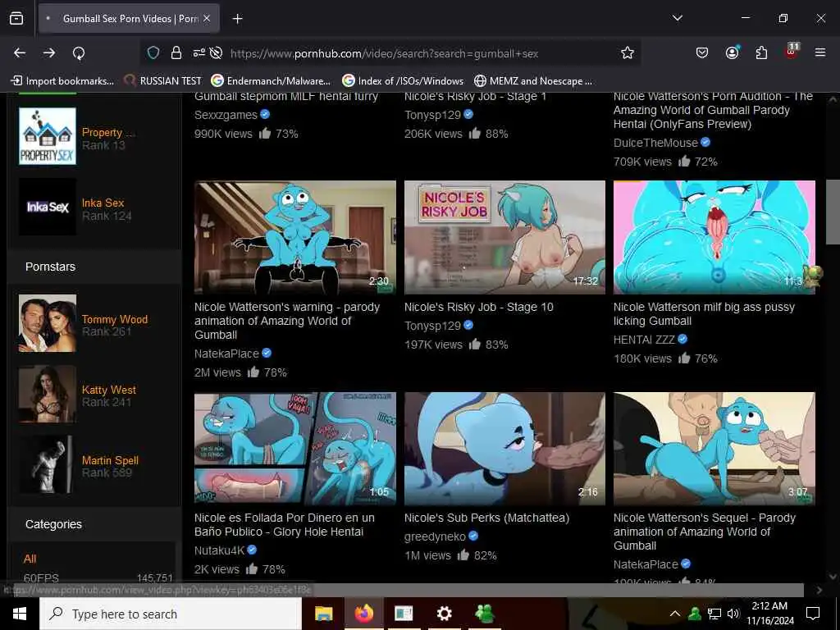The image size is (840, 630).
Task: Open Settings gear in taskbar
Action: coord(444,614)
